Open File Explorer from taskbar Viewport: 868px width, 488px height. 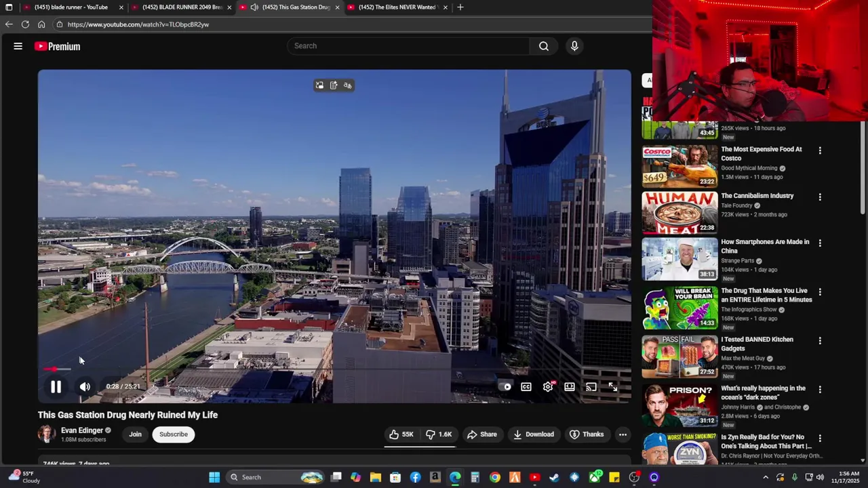(x=376, y=477)
